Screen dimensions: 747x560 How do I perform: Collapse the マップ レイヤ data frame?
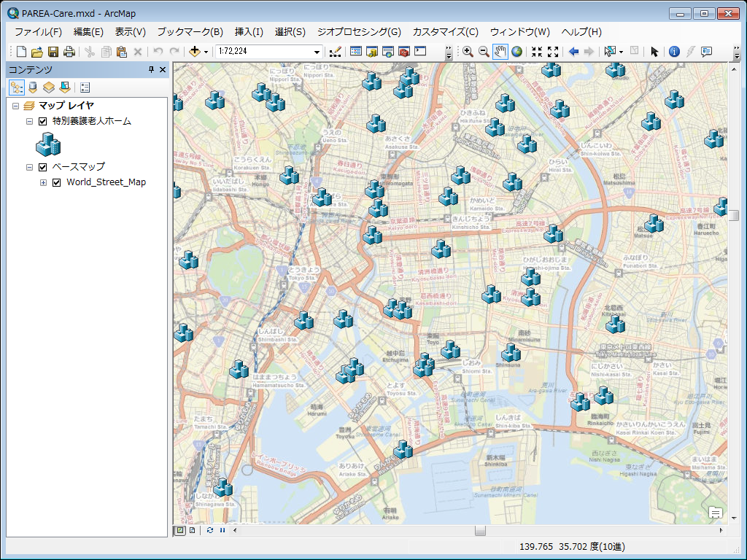click(x=16, y=106)
